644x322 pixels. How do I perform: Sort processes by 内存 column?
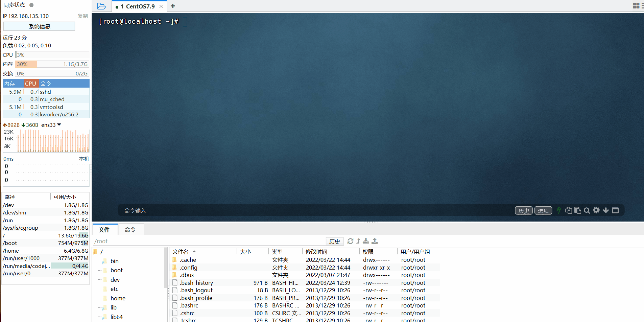click(13, 84)
